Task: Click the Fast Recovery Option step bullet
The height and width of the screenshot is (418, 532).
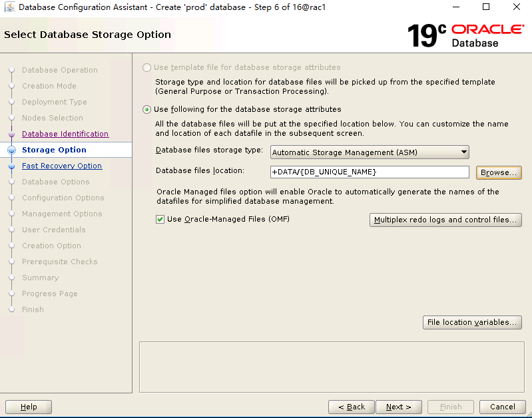Action: coord(12,166)
